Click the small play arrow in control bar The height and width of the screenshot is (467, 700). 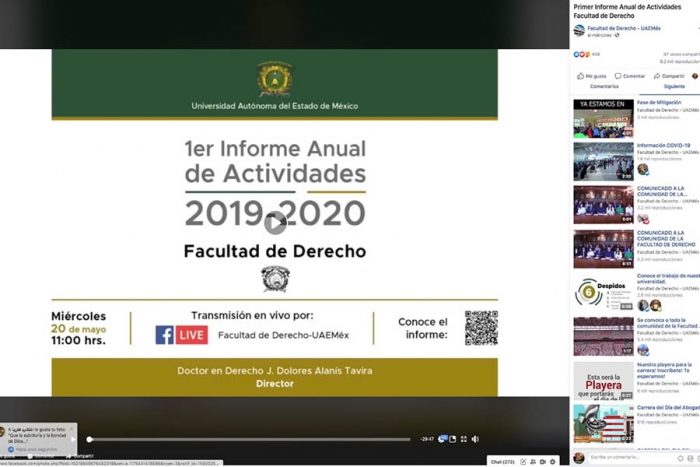click(x=74, y=439)
